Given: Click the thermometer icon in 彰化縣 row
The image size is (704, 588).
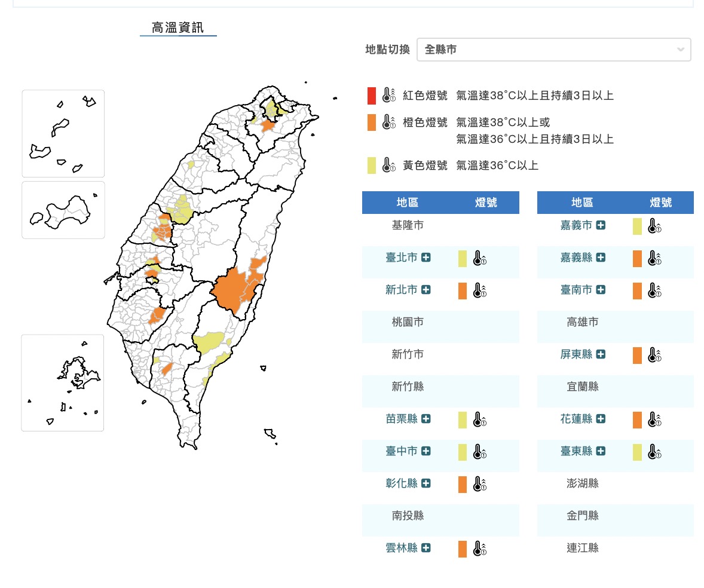Looking at the screenshot, I should click(479, 485).
